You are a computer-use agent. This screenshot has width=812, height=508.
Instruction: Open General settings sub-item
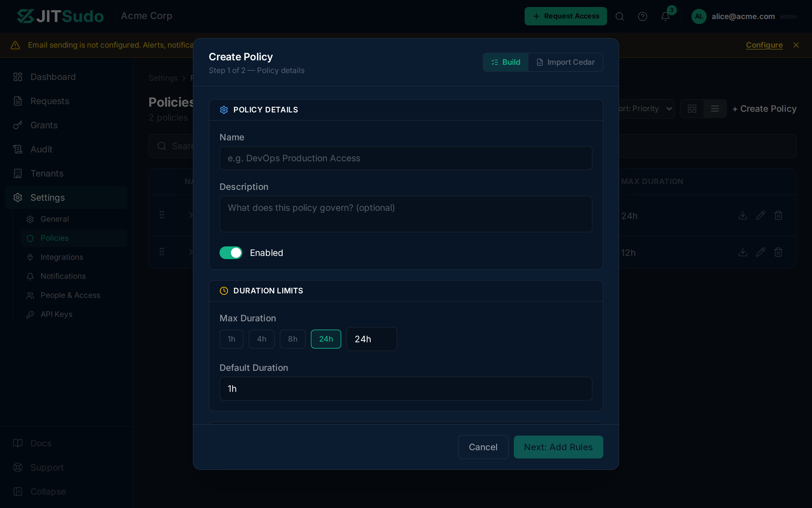pos(74,219)
